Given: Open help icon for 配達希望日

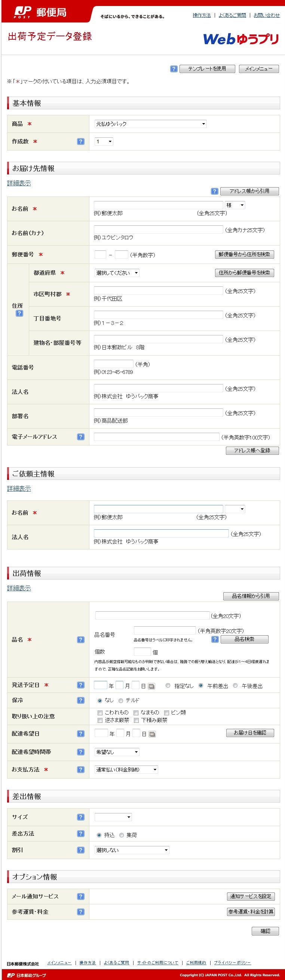Looking at the screenshot, I should [80, 733].
